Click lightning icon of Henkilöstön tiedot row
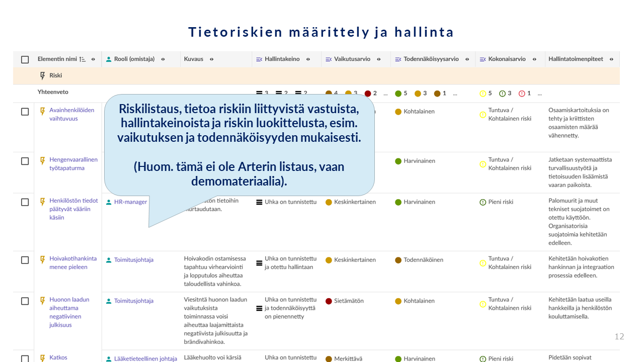This screenshot has width=644, height=362. pyautogui.click(x=43, y=201)
